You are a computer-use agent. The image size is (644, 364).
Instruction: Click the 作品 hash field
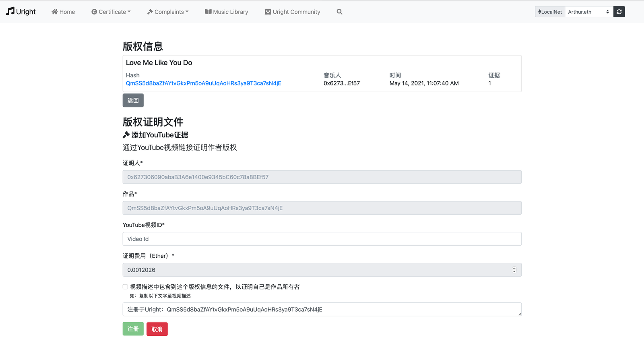[x=322, y=208]
